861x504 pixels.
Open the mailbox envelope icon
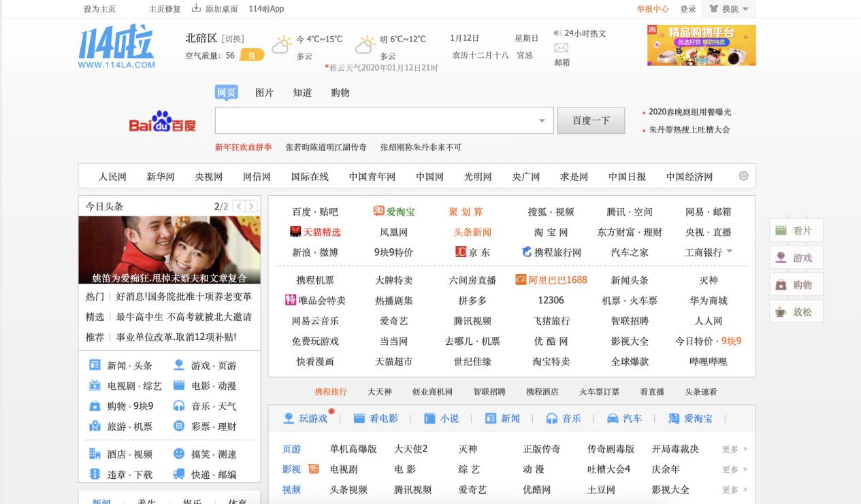561,48
